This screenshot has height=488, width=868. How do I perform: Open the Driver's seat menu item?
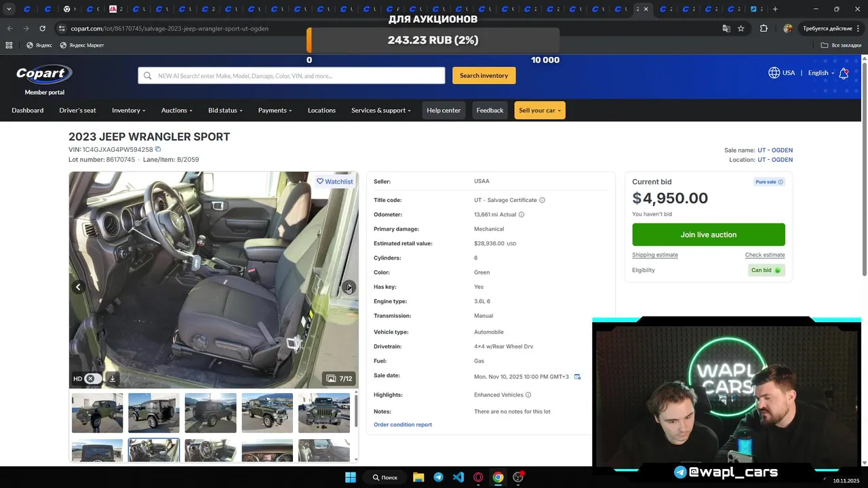[x=77, y=110]
